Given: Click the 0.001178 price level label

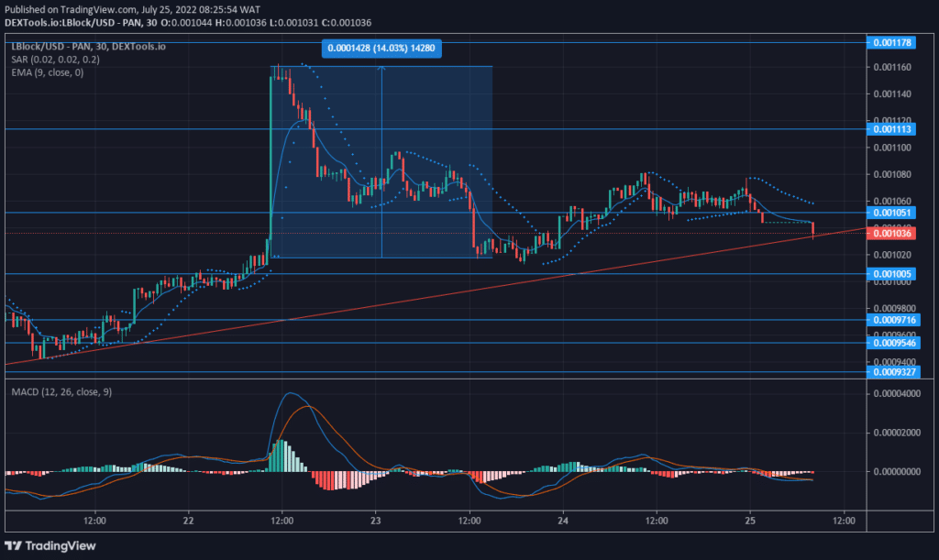Looking at the screenshot, I should pos(891,42).
